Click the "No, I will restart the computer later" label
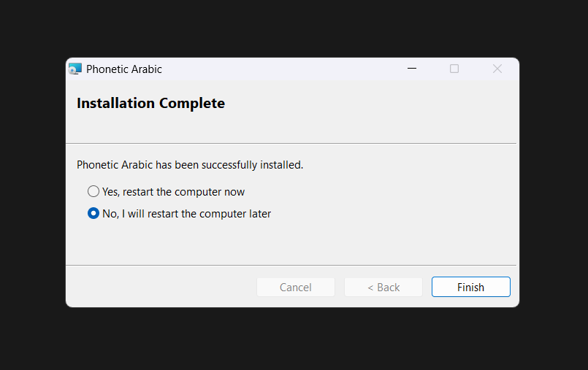 coord(186,214)
